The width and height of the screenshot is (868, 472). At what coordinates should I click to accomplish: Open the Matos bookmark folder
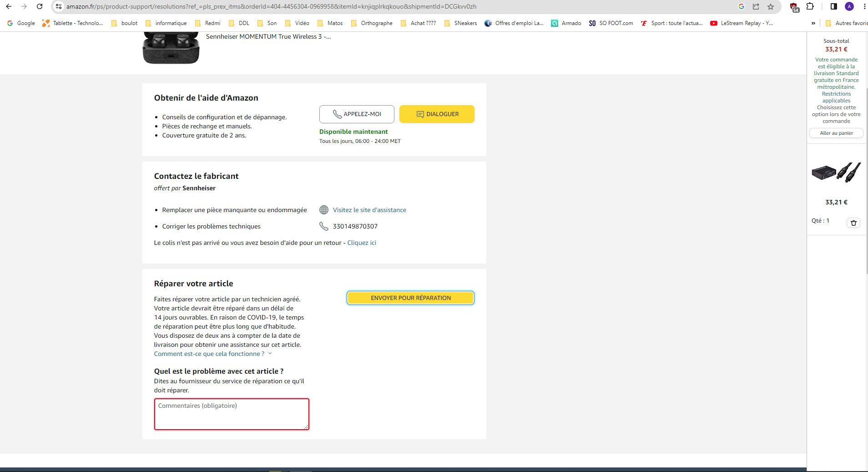click(x=330, y=23)
